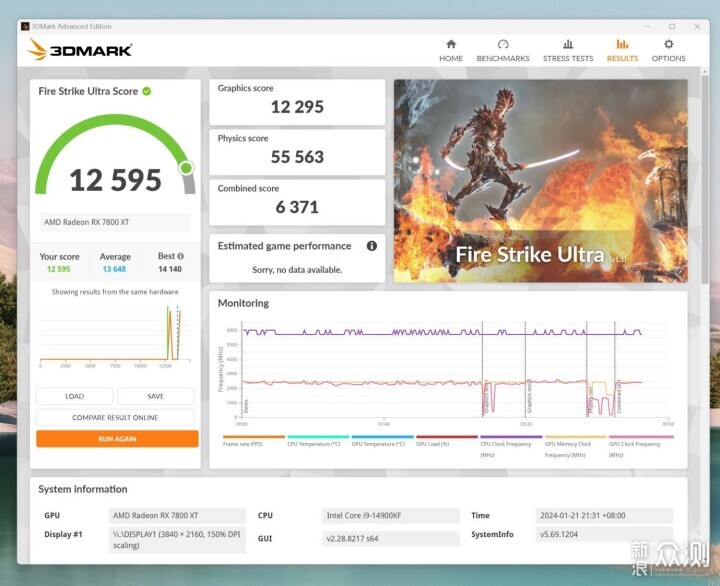Toggle the GPU Load (%) legend
The width and height of the screenshot is (720, 586).
click(x=446, y=442)
